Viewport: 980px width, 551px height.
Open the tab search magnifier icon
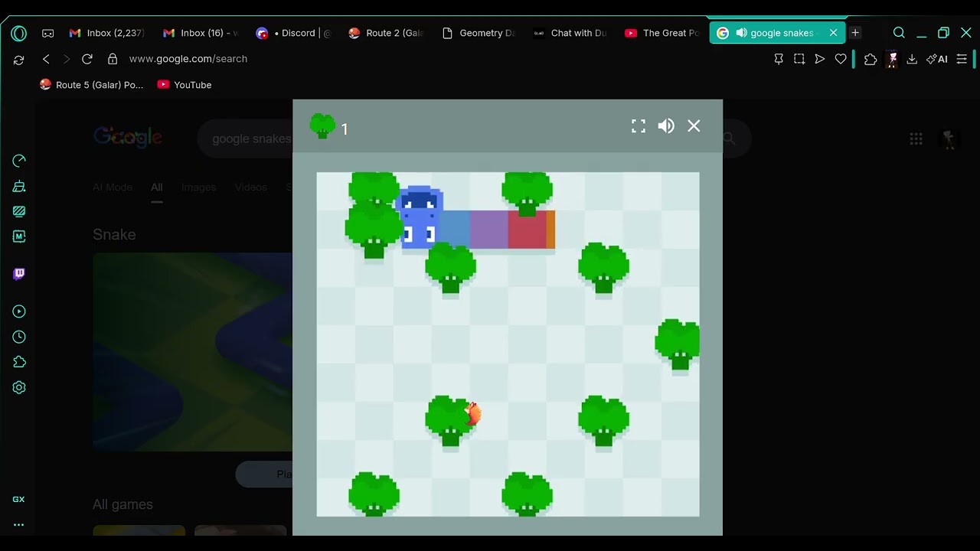899,33
